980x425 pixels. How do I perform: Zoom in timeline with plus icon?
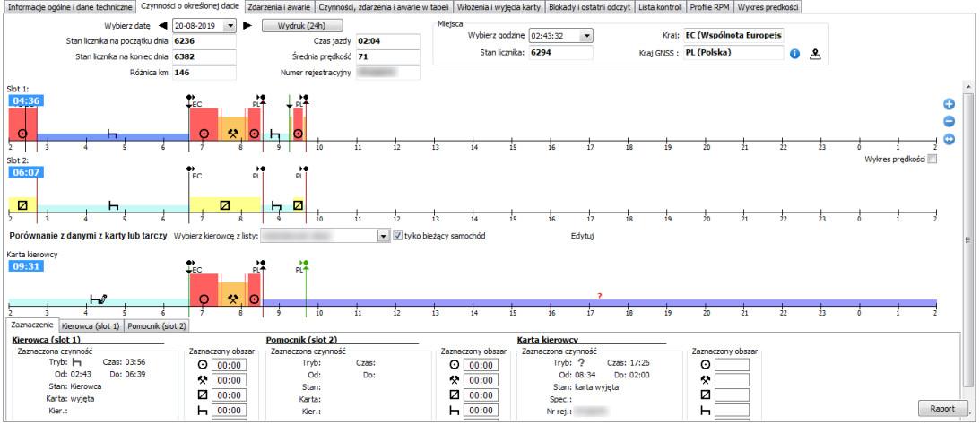949,105
